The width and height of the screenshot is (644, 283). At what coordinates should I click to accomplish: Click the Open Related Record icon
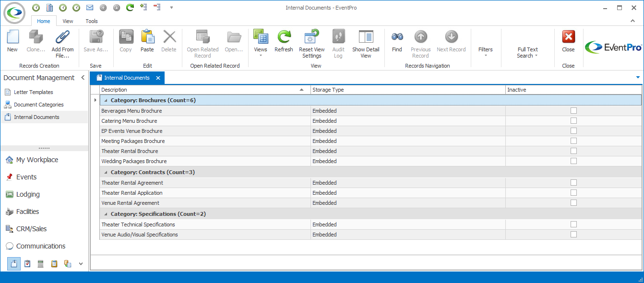pos(203,37)
